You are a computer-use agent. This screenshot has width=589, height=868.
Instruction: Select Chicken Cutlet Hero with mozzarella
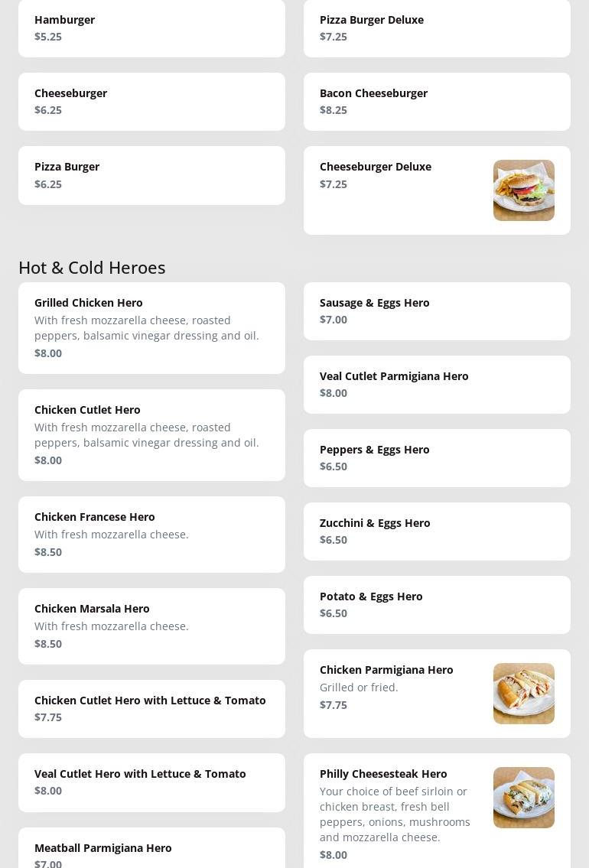click(x=151, y=434)
